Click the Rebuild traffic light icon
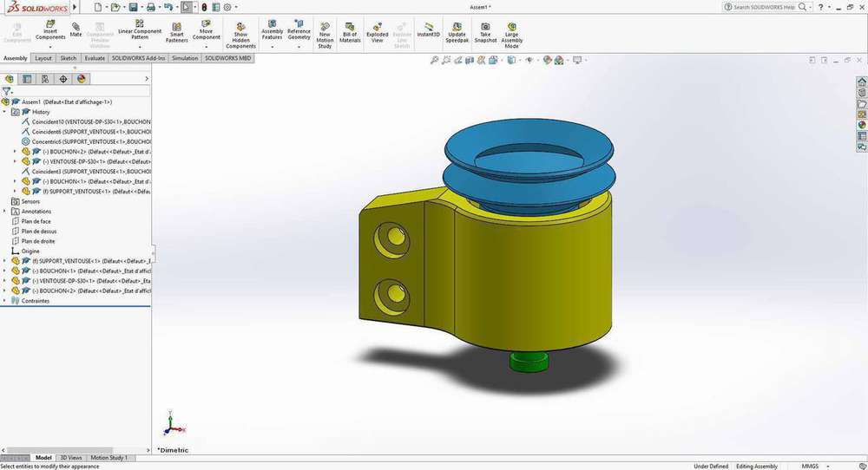 204,7
